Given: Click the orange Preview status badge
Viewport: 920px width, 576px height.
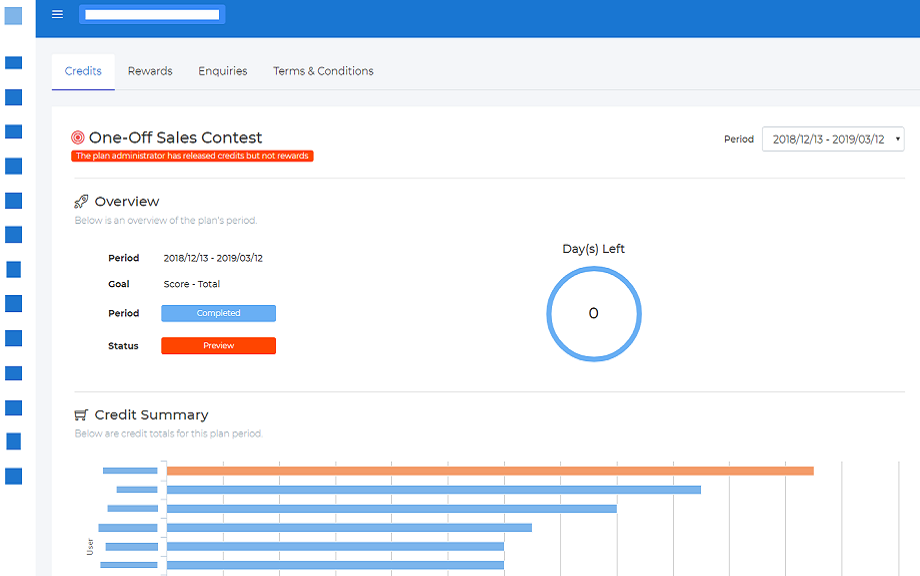Looking at the screenshot, I should click(x=218, y=345).
